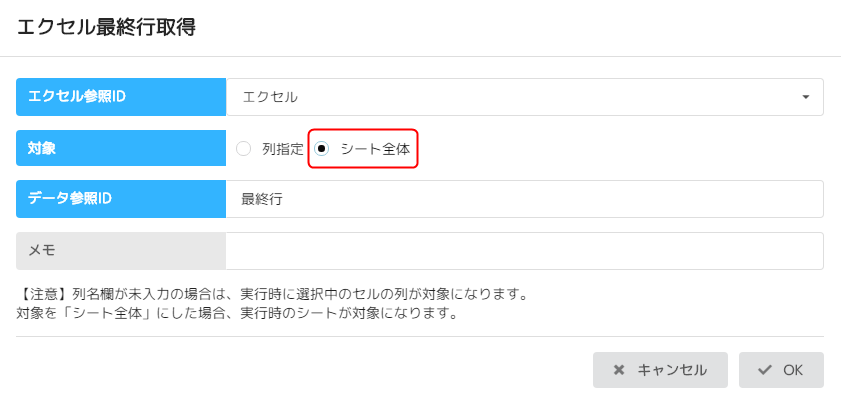Click the エクセル value in the combo box
Viewport: 841px width, 406px height.
click(x=270, y=97)
